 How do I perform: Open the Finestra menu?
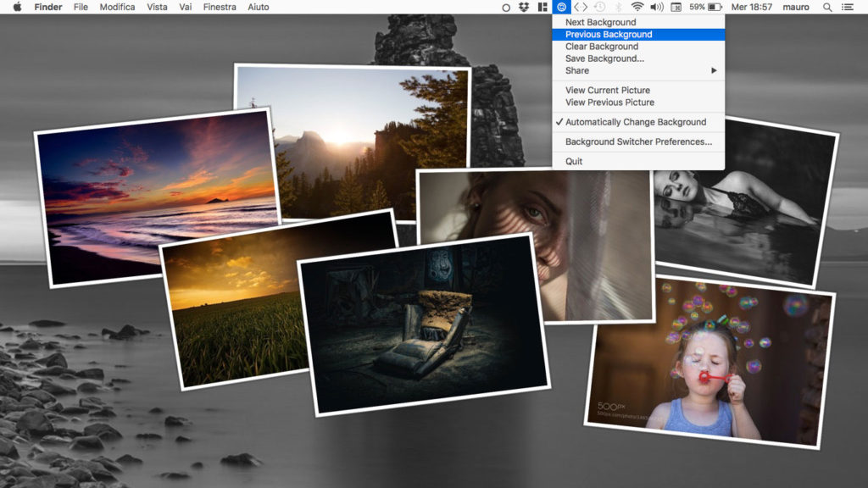pos(220,7)
